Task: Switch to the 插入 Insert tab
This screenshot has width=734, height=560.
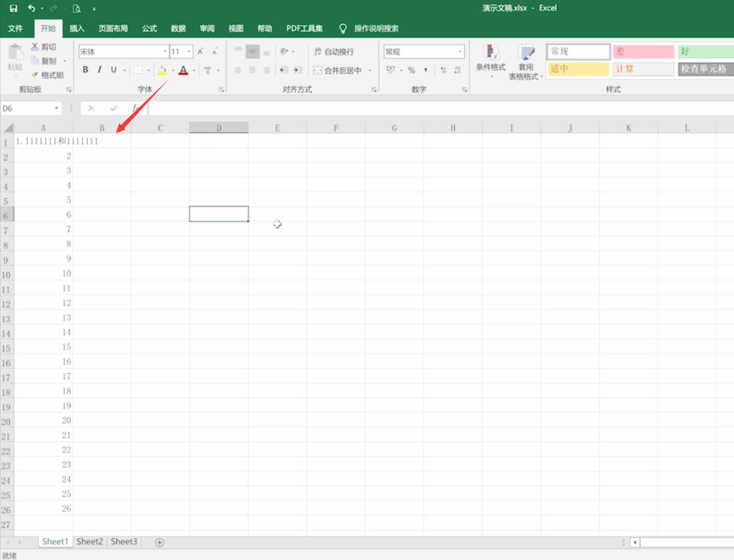Action: click(x=76, y=28)
